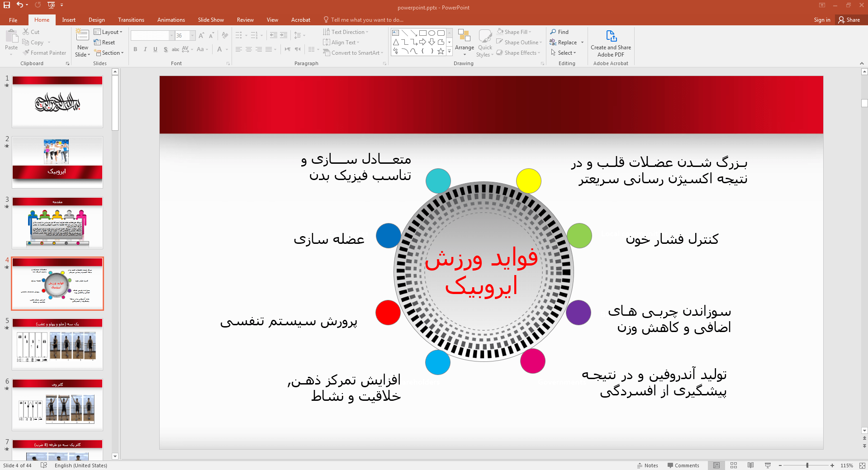Open the Text Direction dropdown
This screenshot has height=470, width=868.
[346, 32]
